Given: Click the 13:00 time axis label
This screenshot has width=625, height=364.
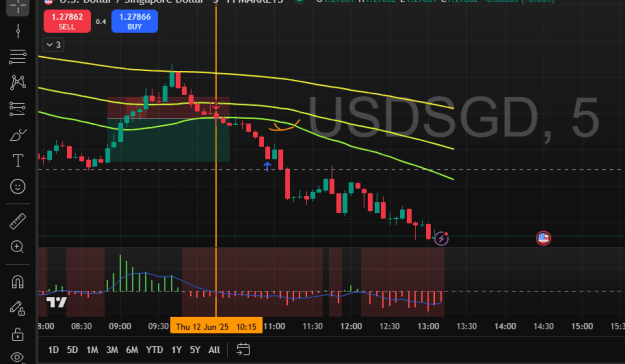Looking at the screenshot, I should coord(428,326).
